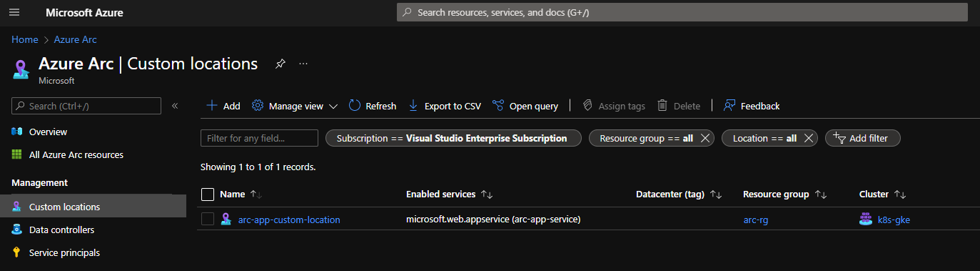Open the Subscription filter pill
The height and width of the screenshot is (271, 980).
coord(453,138)
